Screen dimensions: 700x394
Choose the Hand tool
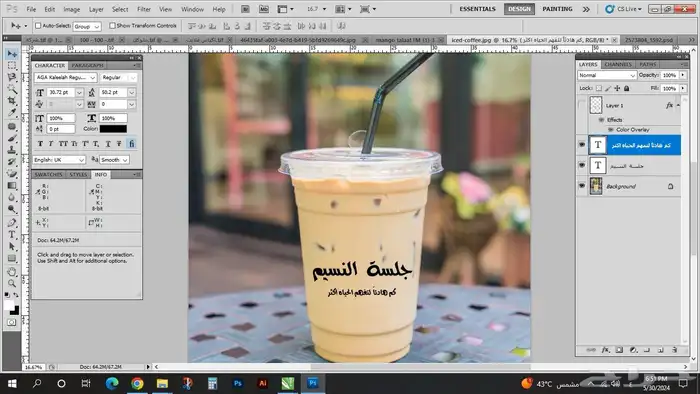12,272
